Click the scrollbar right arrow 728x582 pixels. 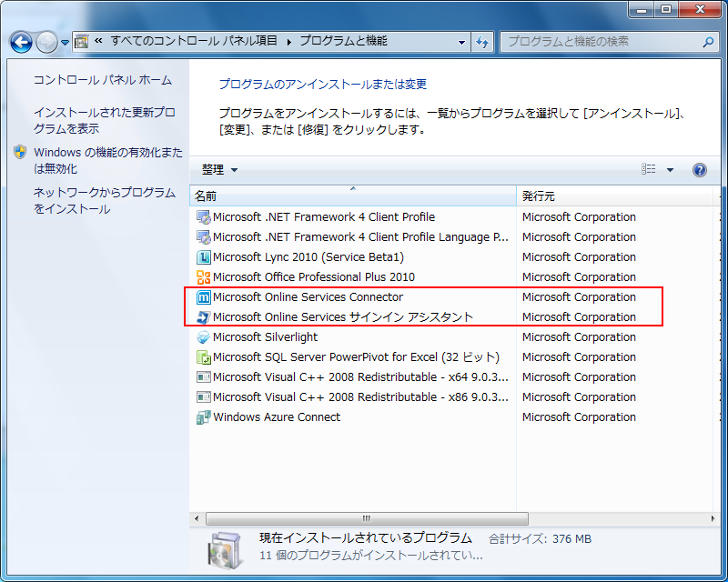coord(713,518)
